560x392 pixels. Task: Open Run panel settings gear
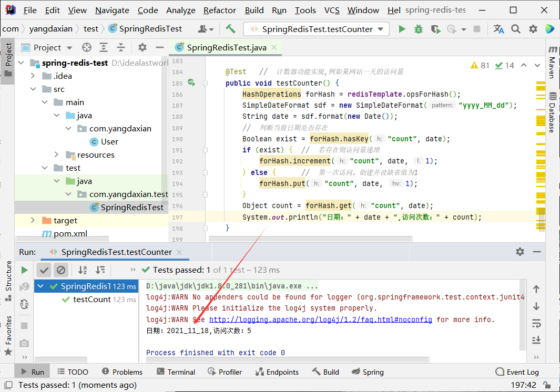point(520,252)
